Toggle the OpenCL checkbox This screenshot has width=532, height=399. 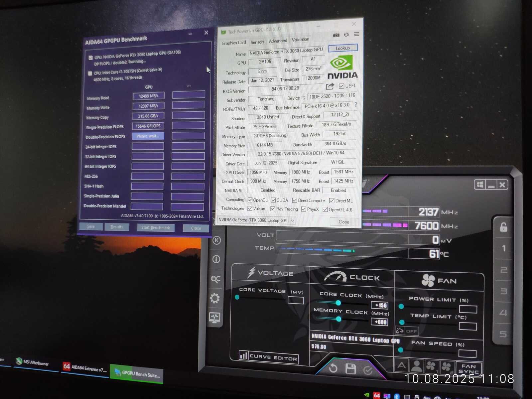250,200
